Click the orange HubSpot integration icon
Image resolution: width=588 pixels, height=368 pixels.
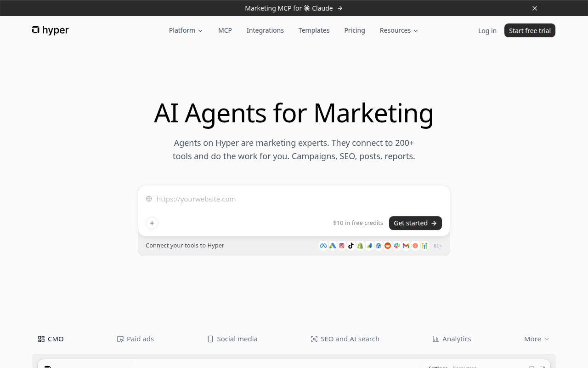415,246
